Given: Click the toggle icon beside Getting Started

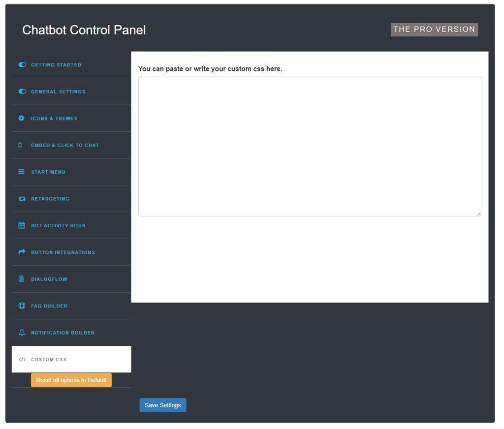Looking at the screenshot, I should tap(21, 64).
